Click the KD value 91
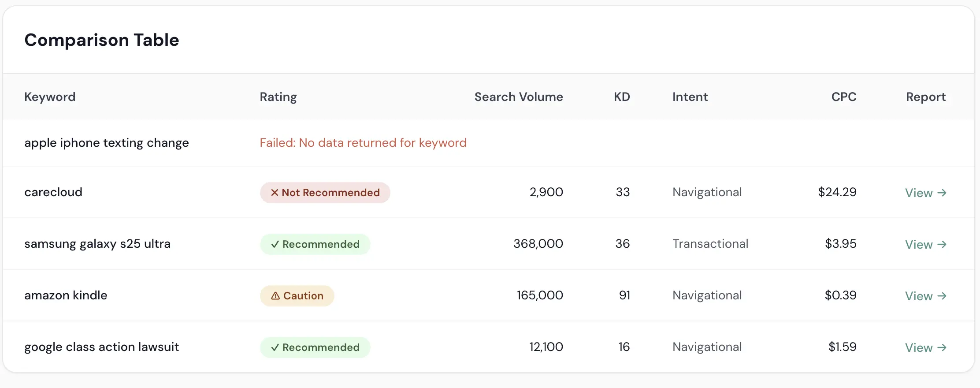Viewport: 980px width, 388px height. (624, 295)
